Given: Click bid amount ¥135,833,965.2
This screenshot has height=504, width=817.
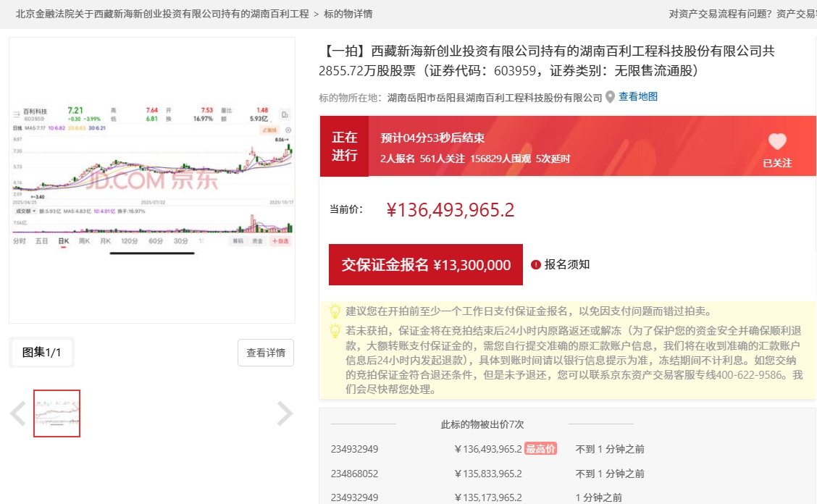Looking at the screenshot, I should (x=488, y=474).
